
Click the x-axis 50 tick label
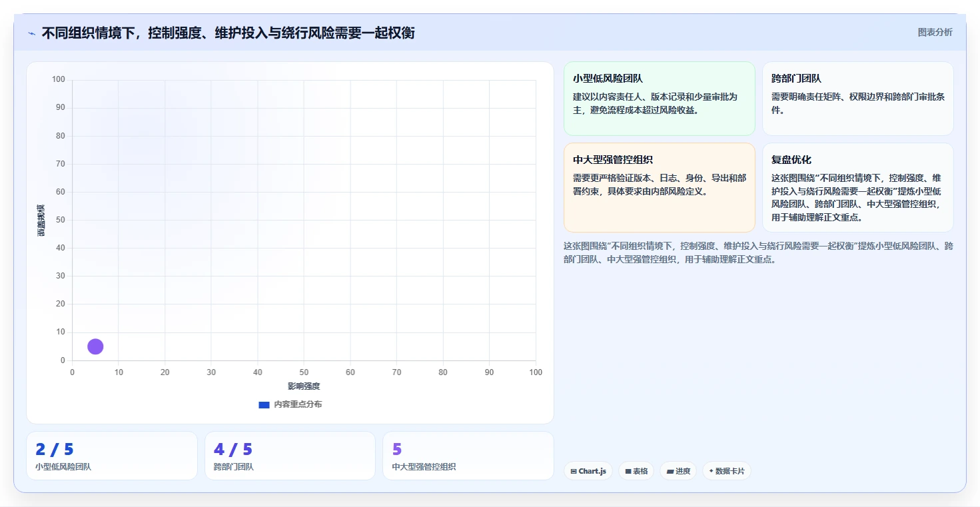point(304,372)
